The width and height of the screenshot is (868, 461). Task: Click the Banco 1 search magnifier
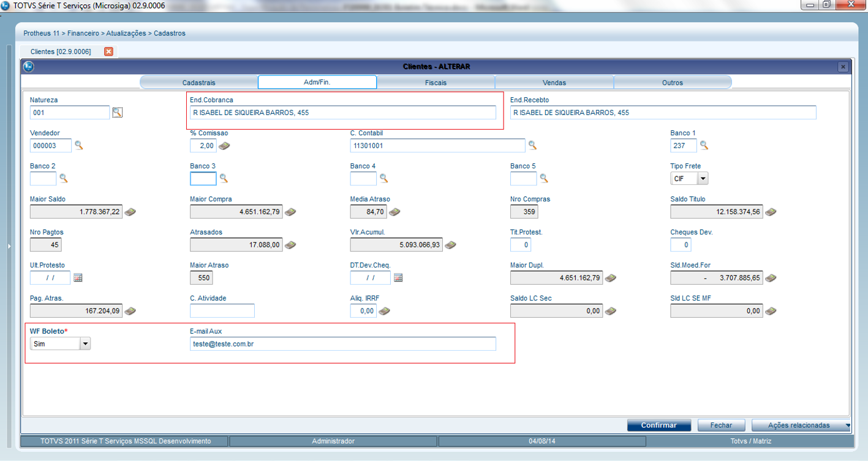point(704,145)
